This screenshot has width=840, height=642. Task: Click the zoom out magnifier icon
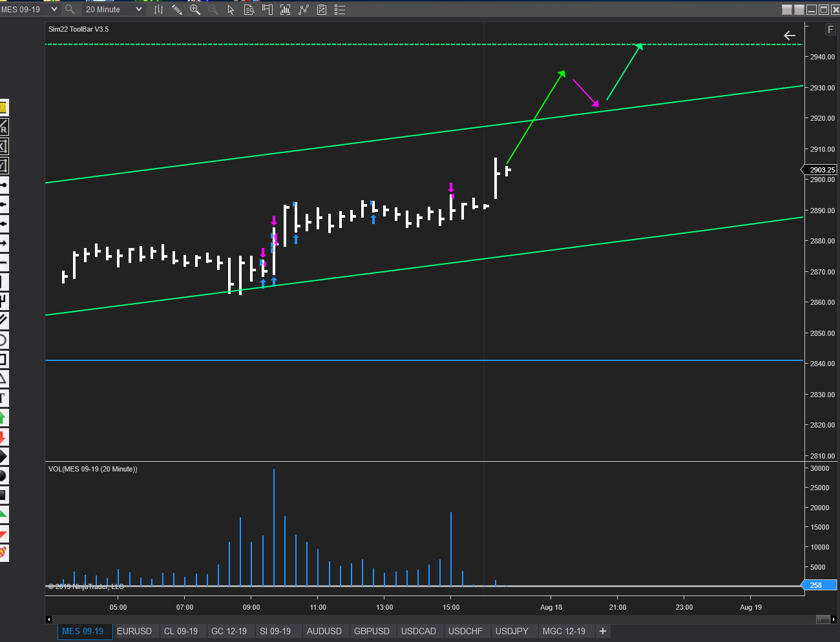213,10
